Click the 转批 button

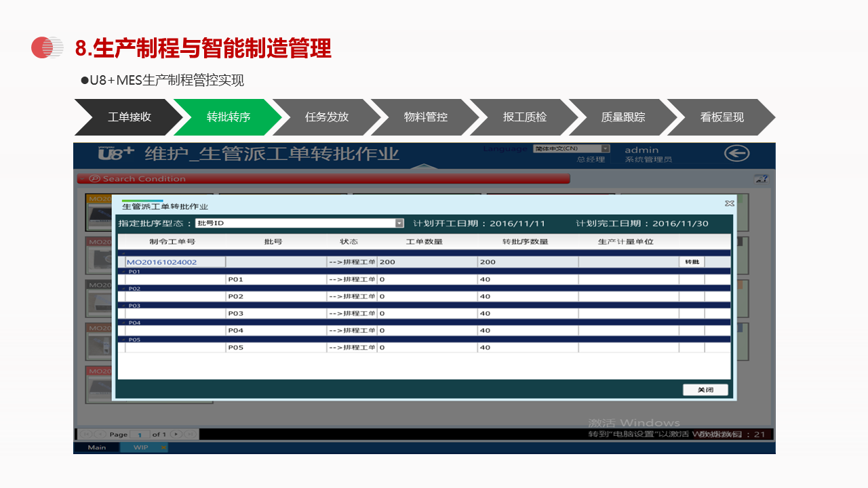coord(692,262)
